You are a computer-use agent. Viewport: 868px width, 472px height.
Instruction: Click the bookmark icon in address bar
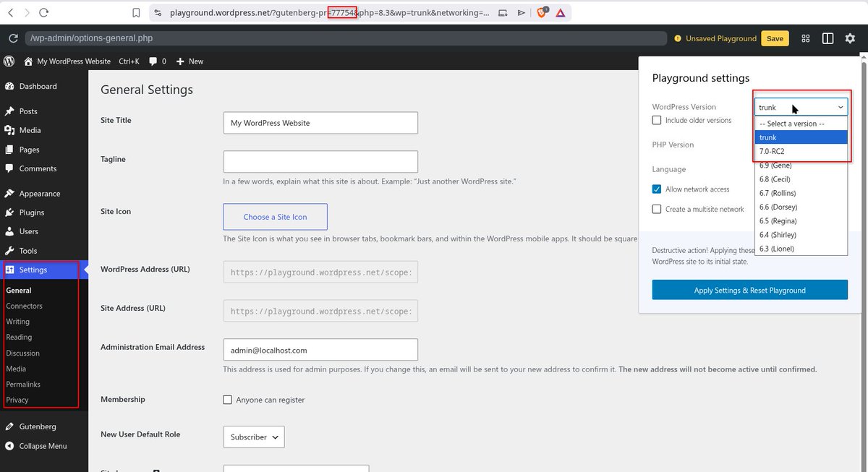136,12
